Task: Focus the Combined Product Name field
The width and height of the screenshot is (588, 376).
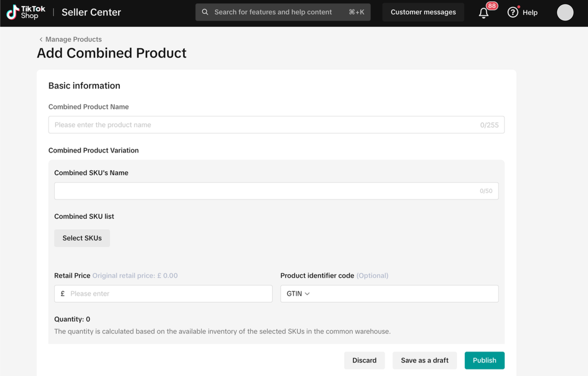Action: point(276,125)
